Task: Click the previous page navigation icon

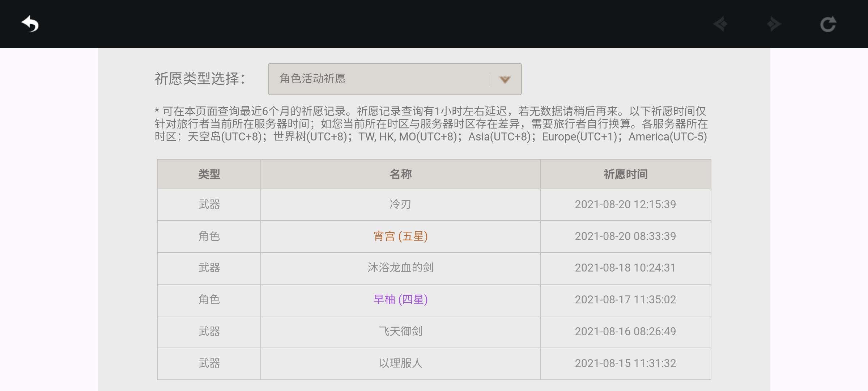Action: 720,24
